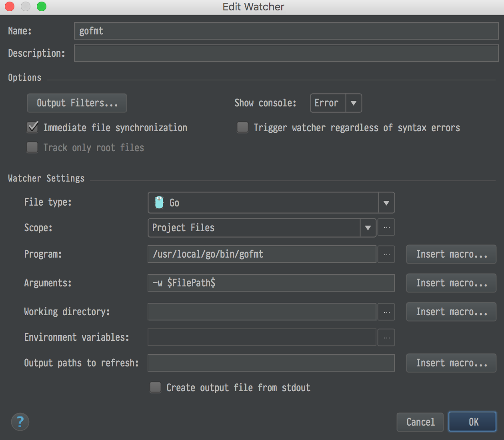504x440 pixels.
Task: Browse for the Working directory
Action: [386, 312]
